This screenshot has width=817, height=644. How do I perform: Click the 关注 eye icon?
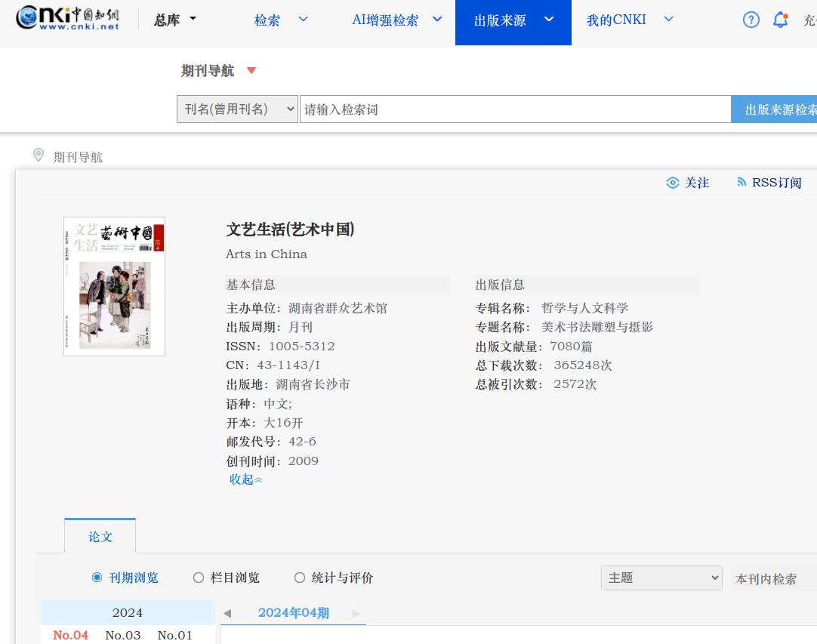pos(673,183)
